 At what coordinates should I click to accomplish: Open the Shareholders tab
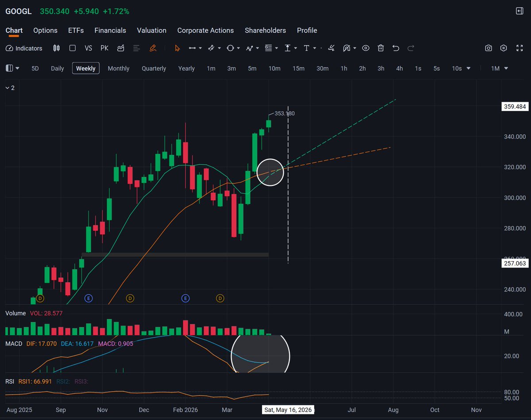pos(265,31)
